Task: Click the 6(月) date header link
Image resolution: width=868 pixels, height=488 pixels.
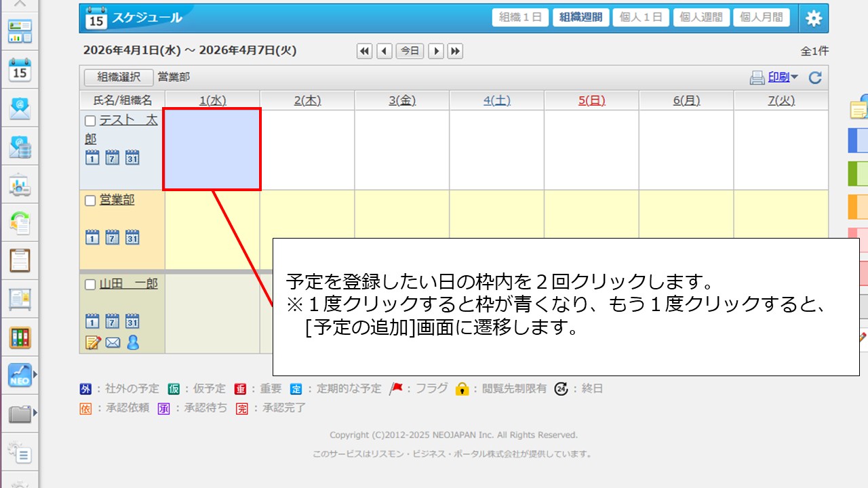Action: (686, 100)
